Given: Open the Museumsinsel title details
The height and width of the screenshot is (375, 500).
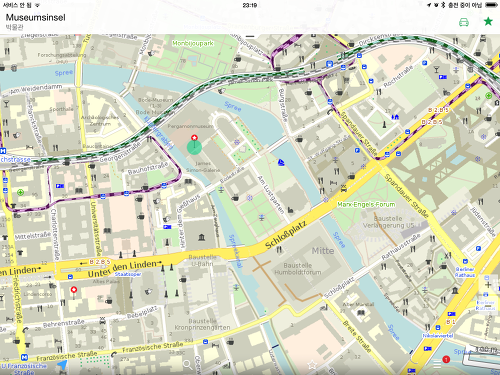Looking at the screenshot, I should (35, 17).
